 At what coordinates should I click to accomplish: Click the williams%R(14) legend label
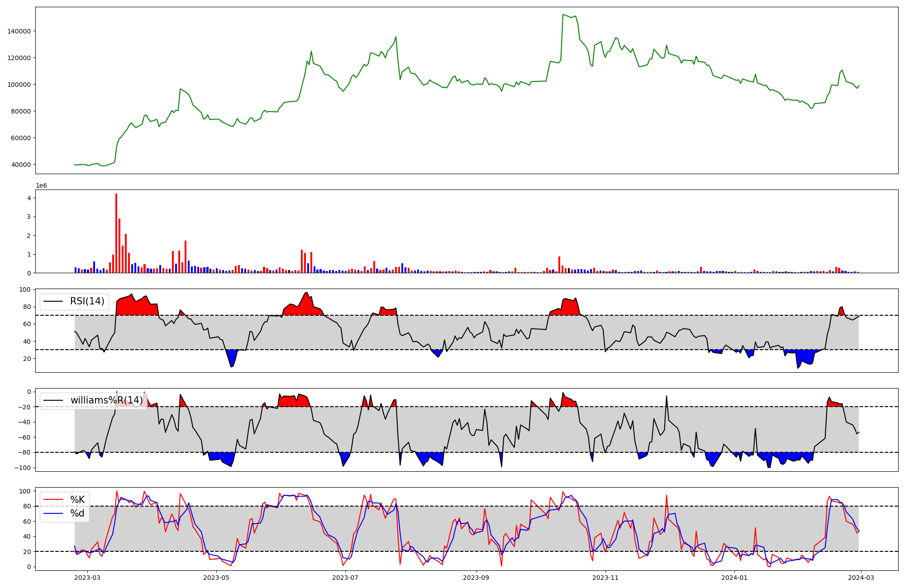tap(106, 400)
